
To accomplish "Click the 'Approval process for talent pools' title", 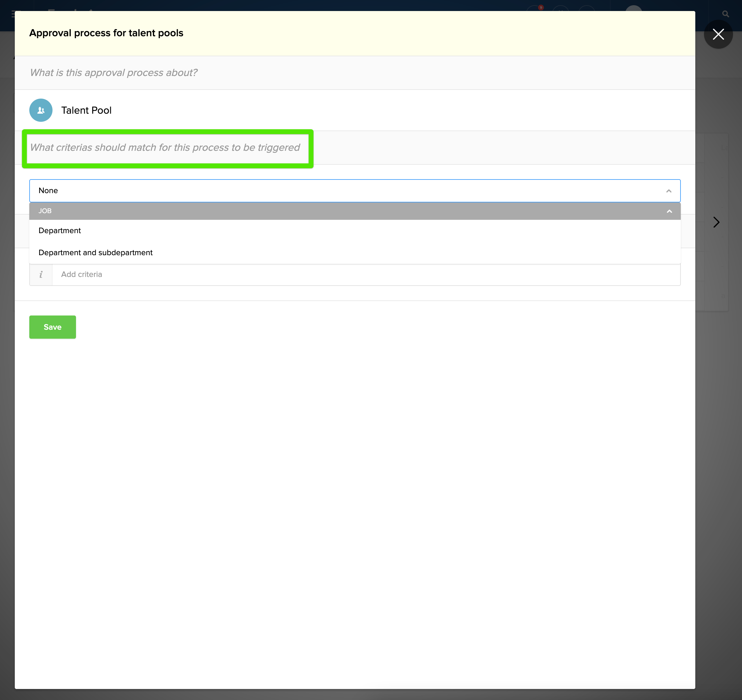I will pyautogui.click(x=106, y=33).
